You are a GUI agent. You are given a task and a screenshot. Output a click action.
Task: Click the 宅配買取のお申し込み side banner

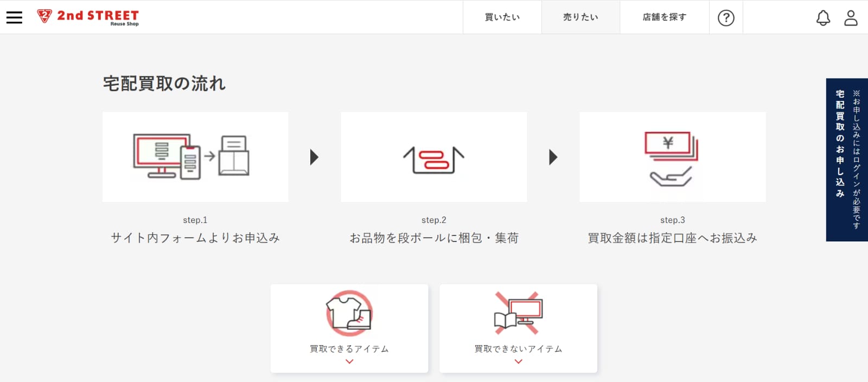coord(846,160)
